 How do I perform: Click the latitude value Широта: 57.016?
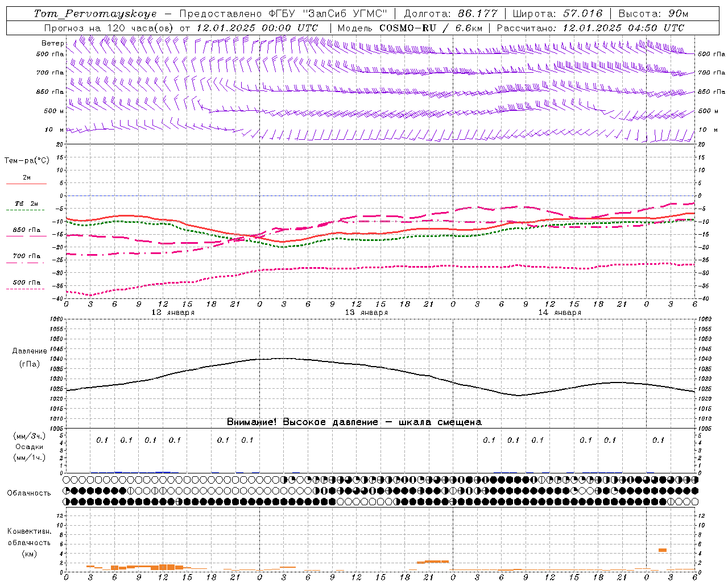tap(557, 14)
